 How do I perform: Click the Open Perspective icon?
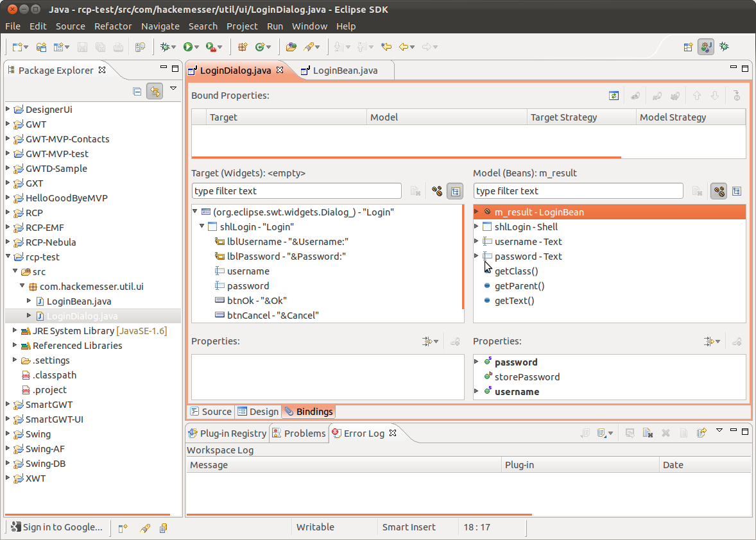point(688,47)
